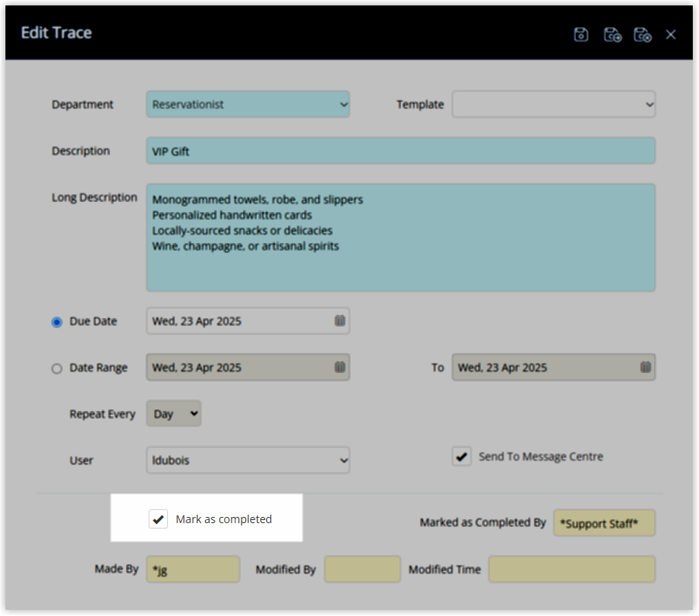Click the To date field
This screenshot has width=699, height=616.
click(x=553, y=368)
